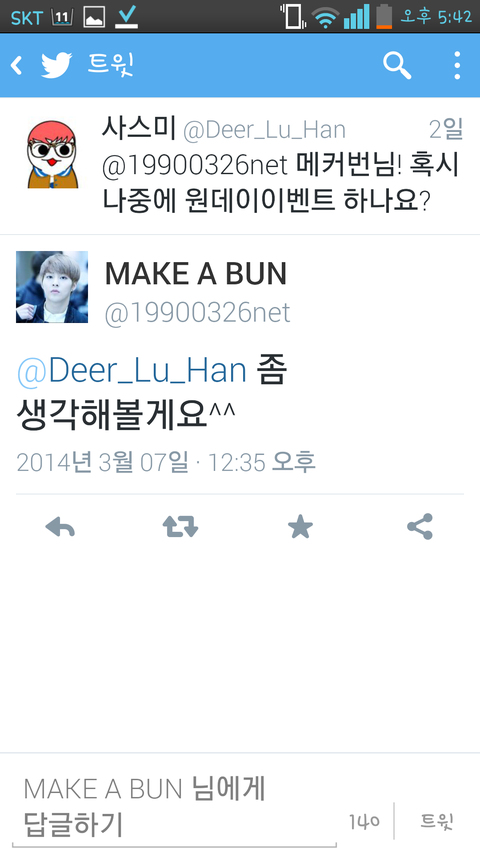Open search with magnifier icon
Viewport: 480px width, 853px height.
tap(397, 66)
